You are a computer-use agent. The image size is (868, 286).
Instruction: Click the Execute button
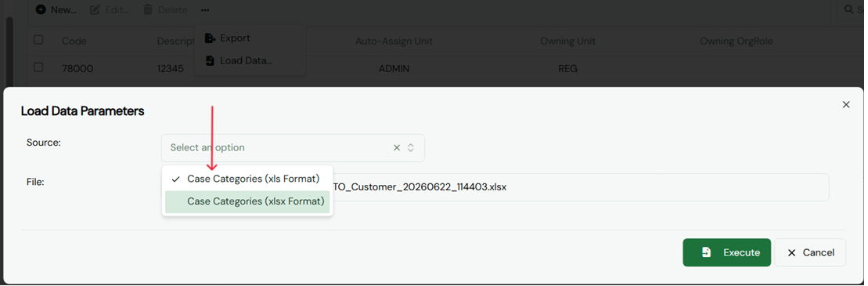click(726, 252)
